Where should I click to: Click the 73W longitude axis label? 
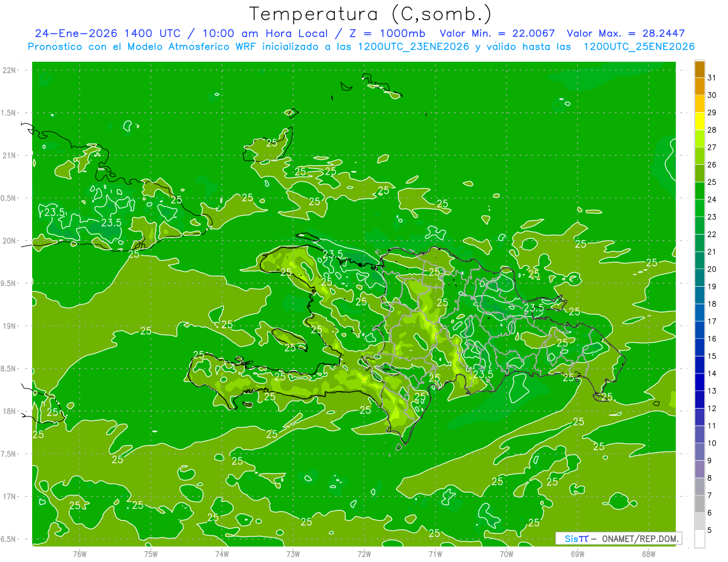[x=293, y=554]
